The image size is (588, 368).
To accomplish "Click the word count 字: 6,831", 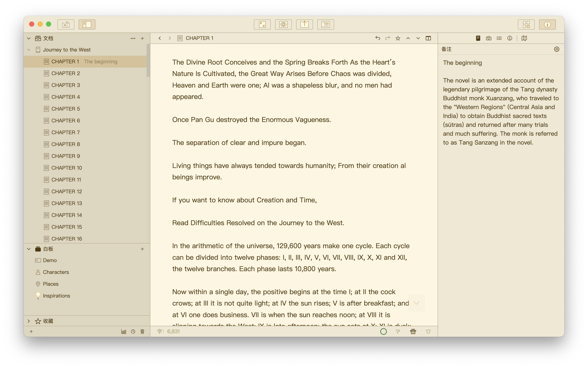I will tap(169, 331).
